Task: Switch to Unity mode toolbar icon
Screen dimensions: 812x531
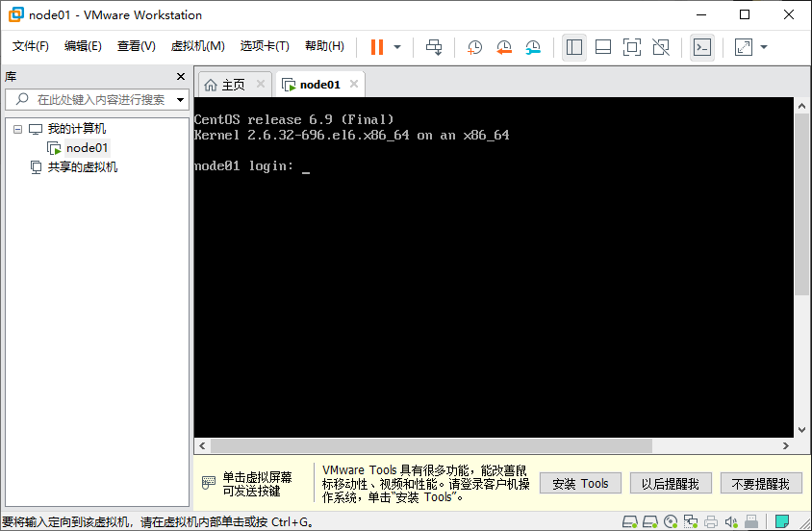Action: coord(661,47)
